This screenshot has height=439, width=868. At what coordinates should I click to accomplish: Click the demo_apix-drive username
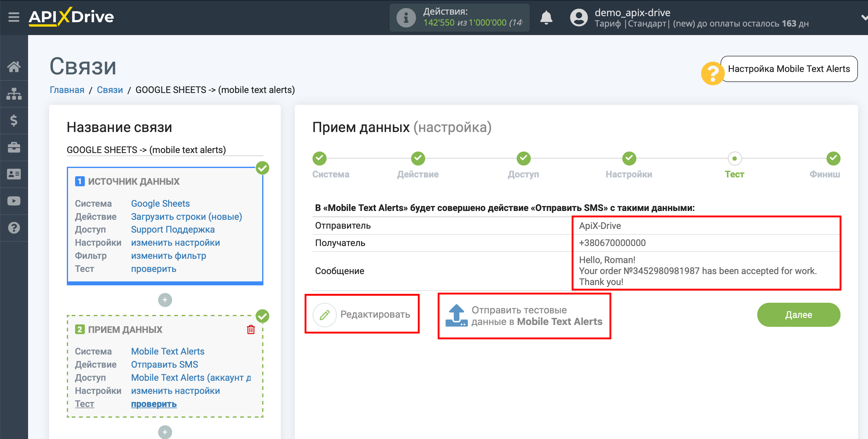coord(632,13)
